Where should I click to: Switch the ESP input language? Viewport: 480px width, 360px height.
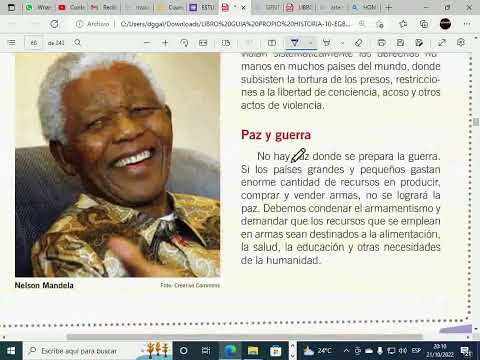(x=416, y=351)
